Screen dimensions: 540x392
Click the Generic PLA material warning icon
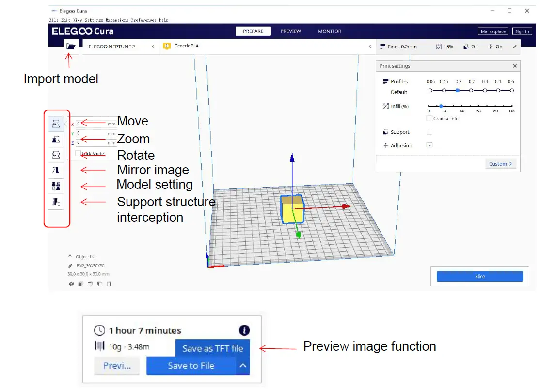tap(167, 46)
